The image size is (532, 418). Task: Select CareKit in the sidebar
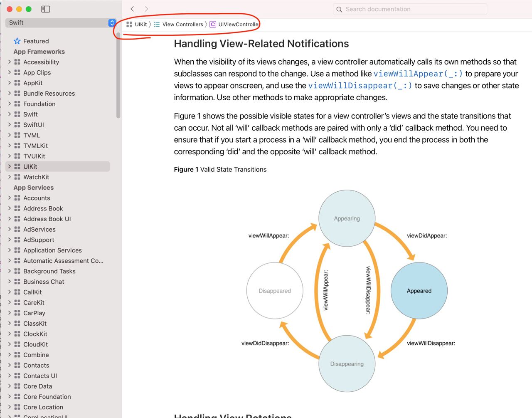(x=34, y=303)
